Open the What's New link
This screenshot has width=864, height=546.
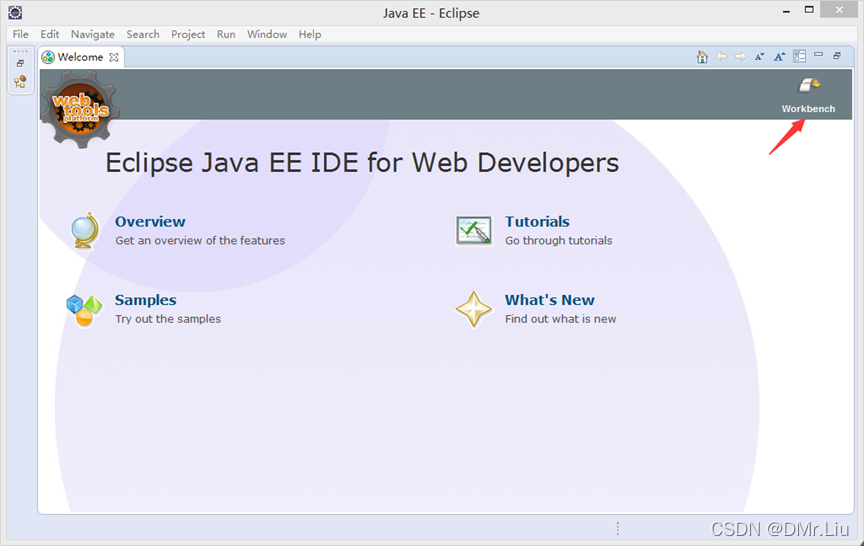click(549, 300)
